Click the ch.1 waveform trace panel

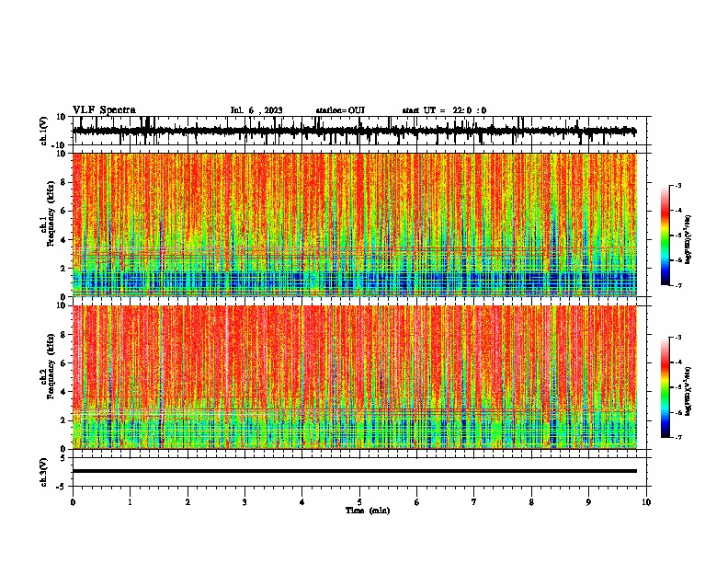coord(359,131)
